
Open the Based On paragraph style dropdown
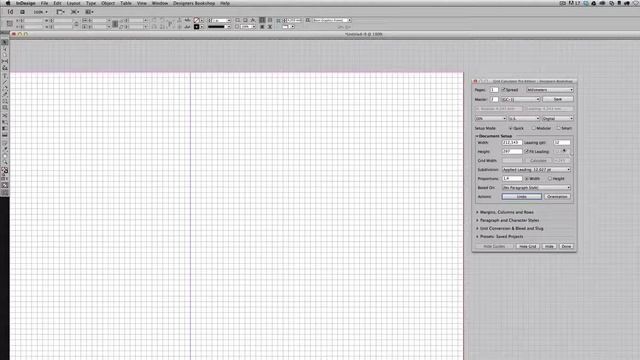(536, 188)
